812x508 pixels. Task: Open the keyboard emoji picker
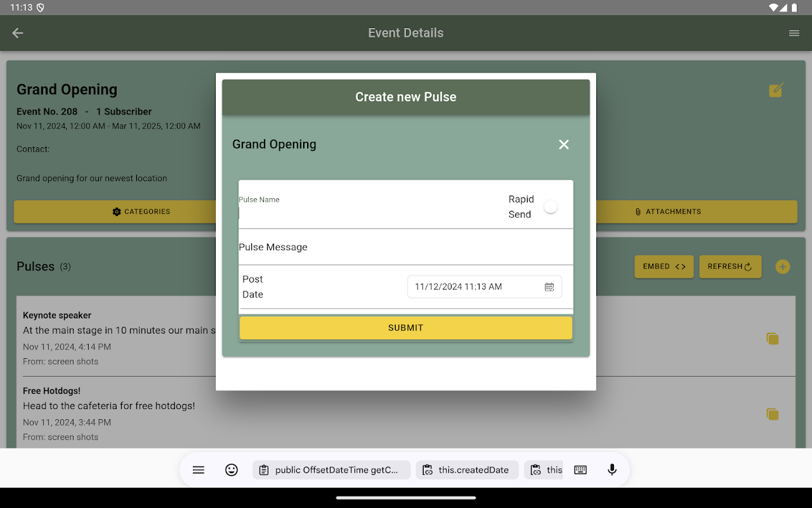click(232, 470)
